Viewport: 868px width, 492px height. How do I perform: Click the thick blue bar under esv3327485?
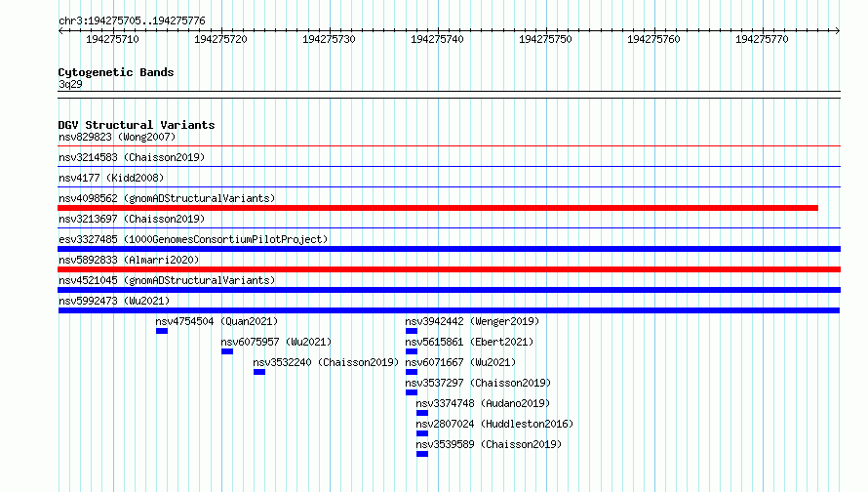[449, 249]
